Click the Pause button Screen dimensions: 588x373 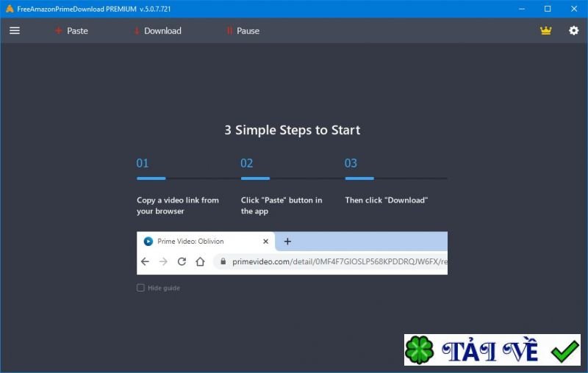(x=243, y=31)
